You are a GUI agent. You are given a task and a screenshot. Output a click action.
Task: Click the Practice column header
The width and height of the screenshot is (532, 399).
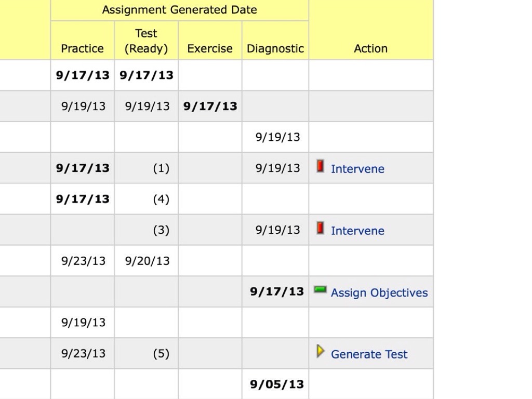coord(82,48)
